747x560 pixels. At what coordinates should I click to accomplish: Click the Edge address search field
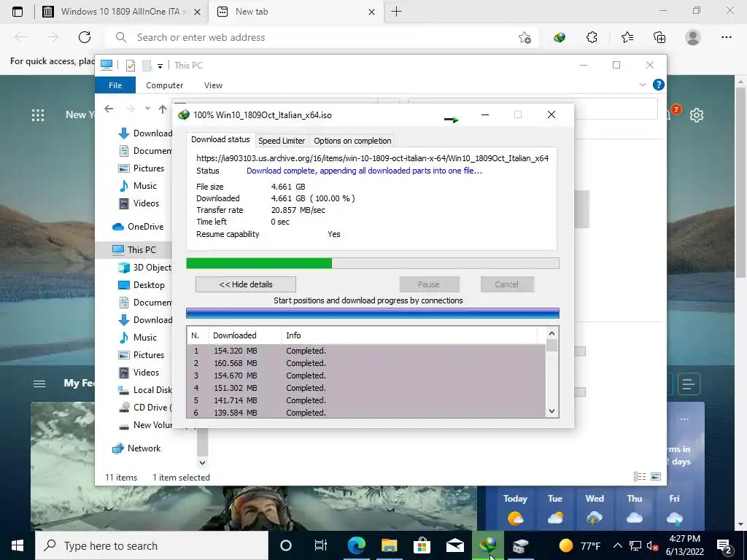(x=322, y=37)
